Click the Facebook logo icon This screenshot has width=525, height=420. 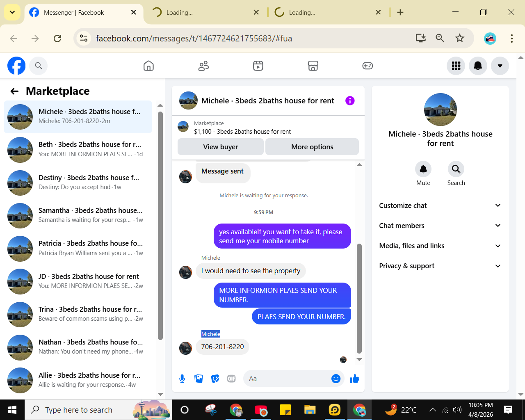[x=16, y=66]
